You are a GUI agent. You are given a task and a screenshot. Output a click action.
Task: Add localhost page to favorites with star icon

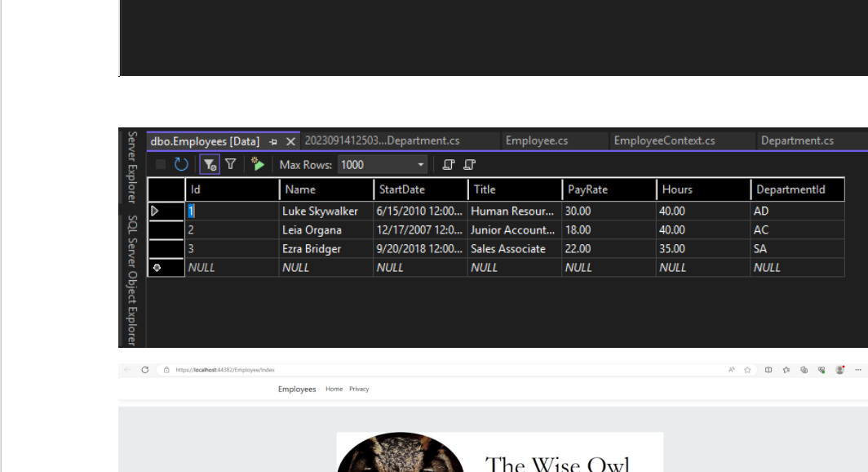click(747, 367)
